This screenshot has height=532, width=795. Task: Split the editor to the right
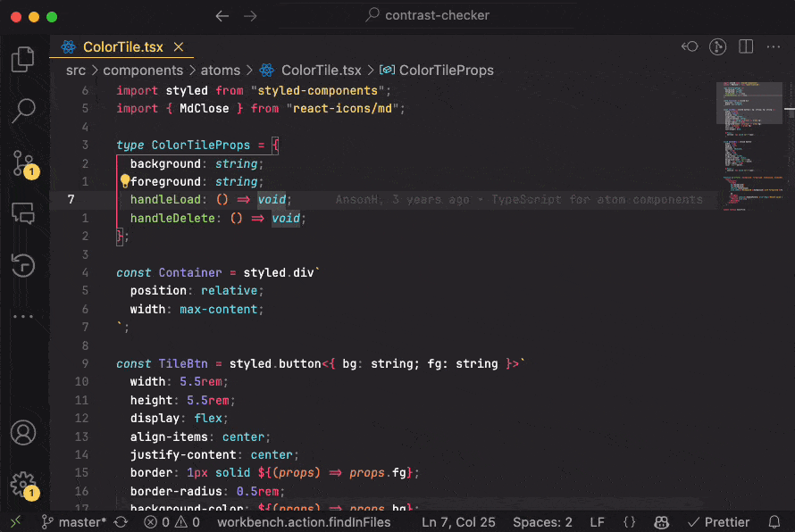pyautogui.click(x=746, y=46)
